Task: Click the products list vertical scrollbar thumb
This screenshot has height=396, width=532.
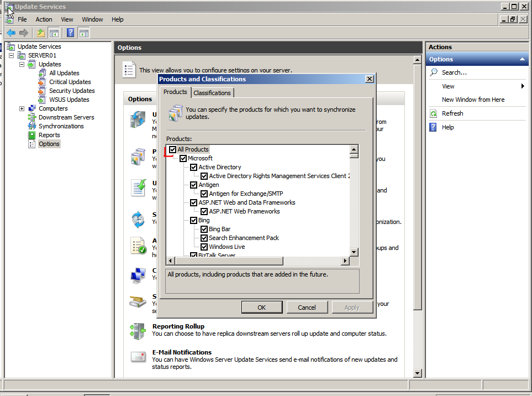Action: coord(354,156)
